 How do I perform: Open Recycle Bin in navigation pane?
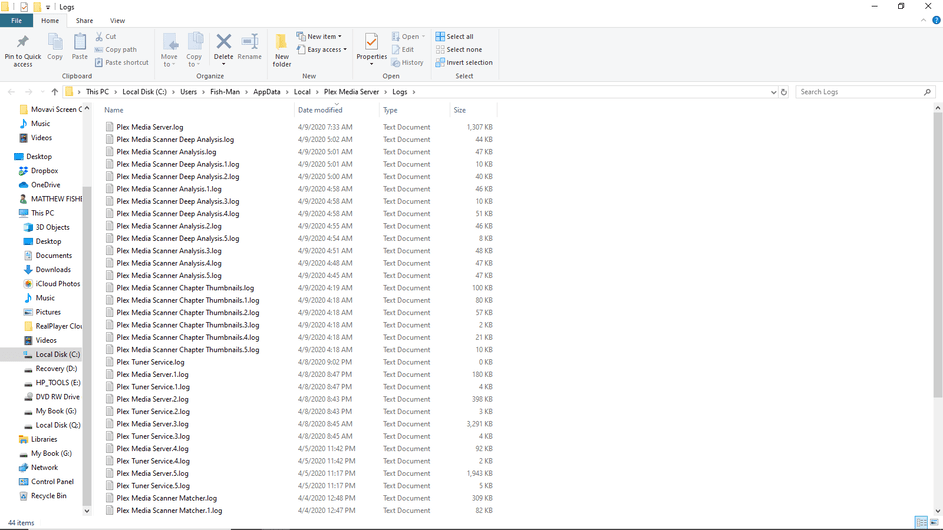point(48,496)
